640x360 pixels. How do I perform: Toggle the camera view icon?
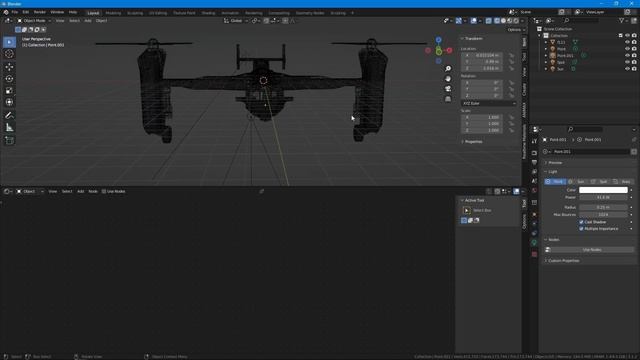click(448, 89)
